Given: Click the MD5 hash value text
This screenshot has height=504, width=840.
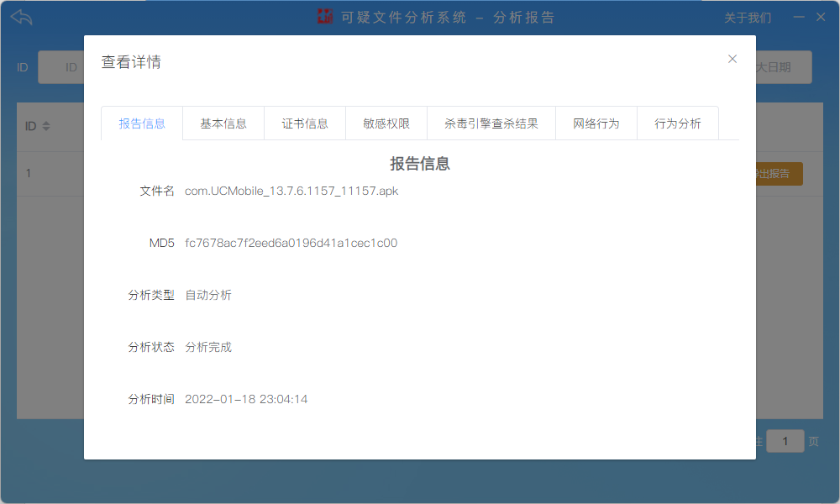Looking at the screenshot, I should tap(291, 243).
